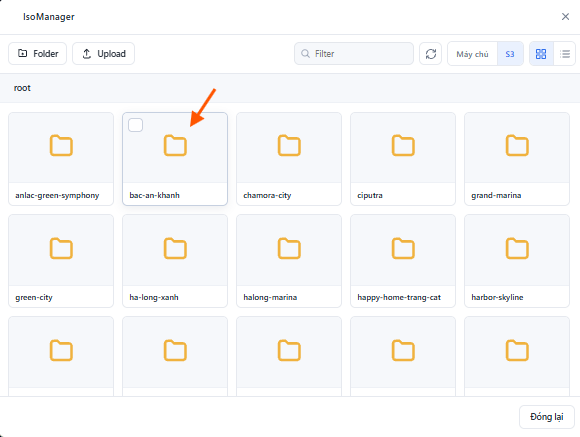The width and height of the screenshot is (580, 437).
Task: Open the harbor-skyline folder icon
Action: [x=517, y=248]
